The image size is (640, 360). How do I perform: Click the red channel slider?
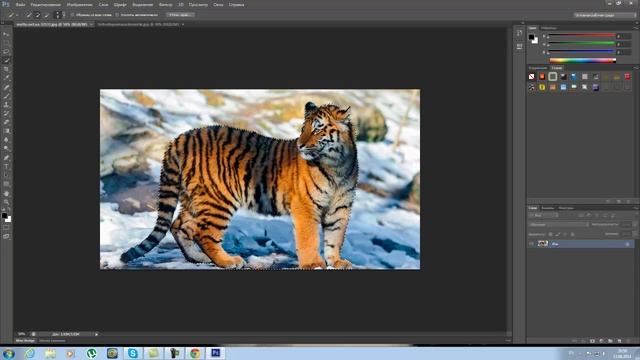coord(581,36)
